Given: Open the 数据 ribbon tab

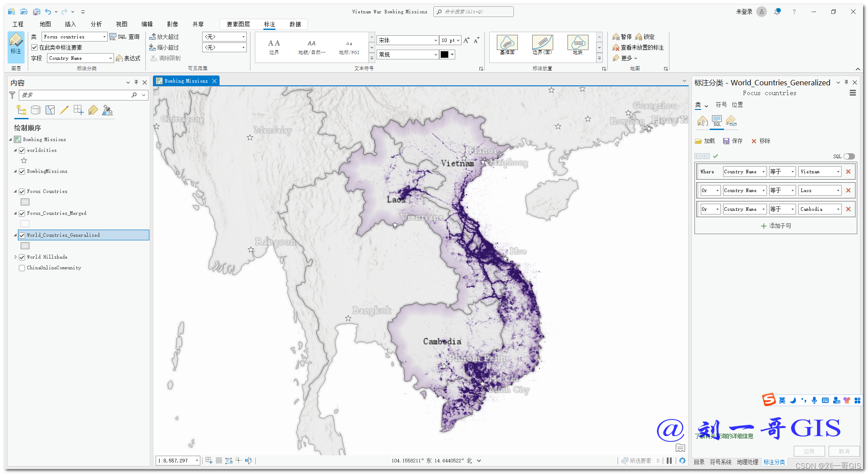Looking at the screenshot, I should click(x=295, y=24).
